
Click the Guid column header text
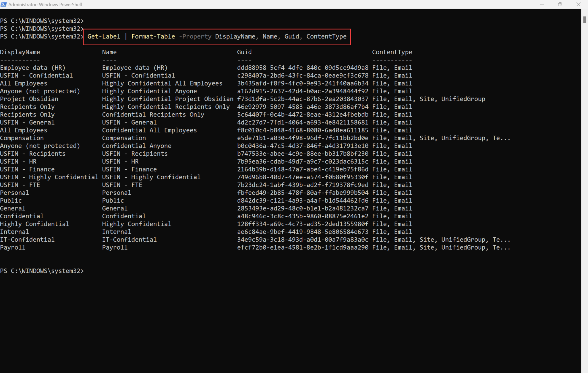tap(244, 52)
